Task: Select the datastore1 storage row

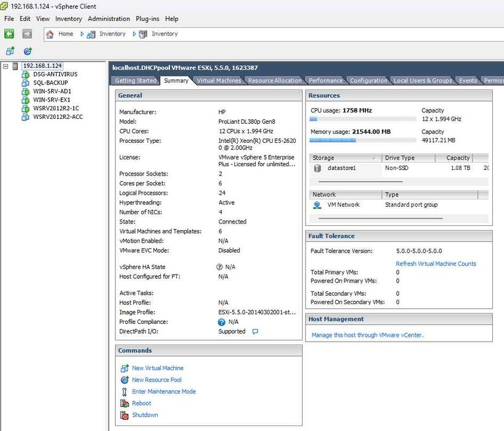Action: click(x=399, y=168)
